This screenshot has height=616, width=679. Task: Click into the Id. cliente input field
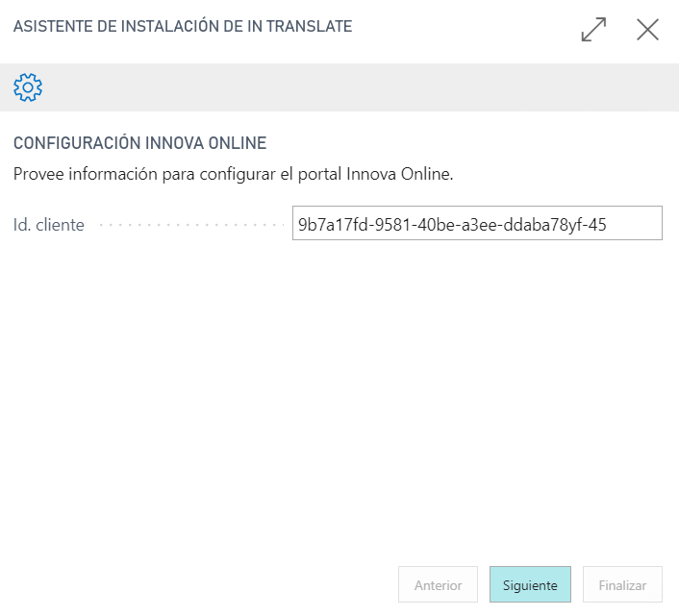(x=477, y=223)
